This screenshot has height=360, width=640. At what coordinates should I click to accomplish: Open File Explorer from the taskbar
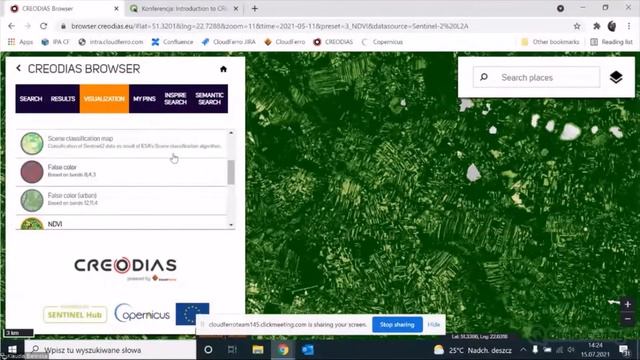click(258, 350)
